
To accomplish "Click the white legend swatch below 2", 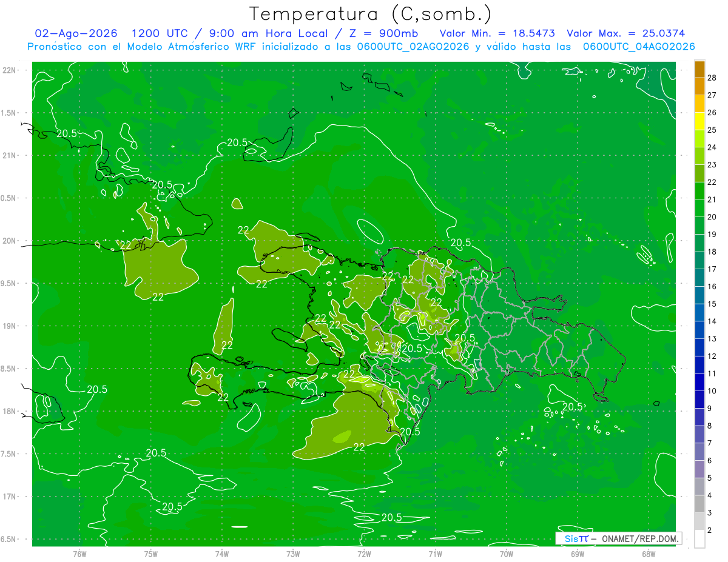I will tap(700, 538).
